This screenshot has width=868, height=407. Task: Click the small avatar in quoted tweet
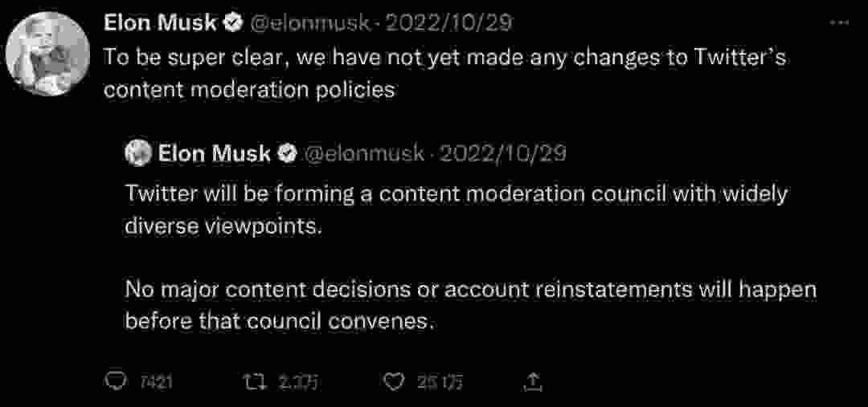coord(138,154)
